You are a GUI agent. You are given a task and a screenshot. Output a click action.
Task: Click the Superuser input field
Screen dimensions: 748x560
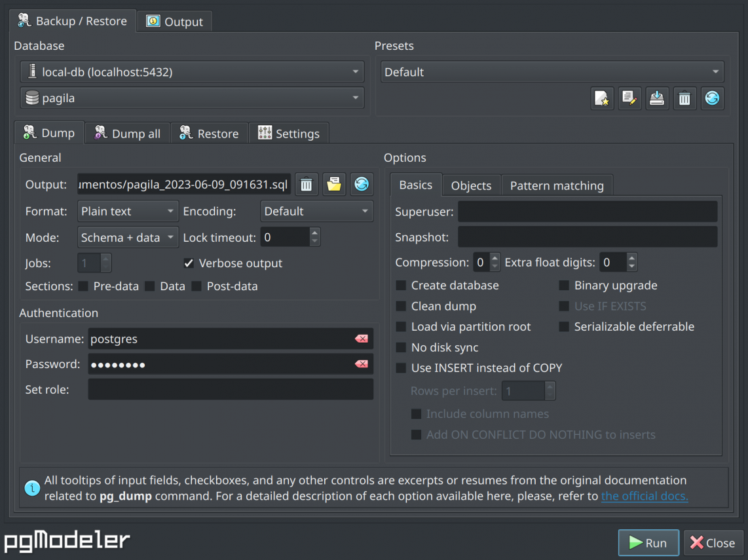[588, 212]
